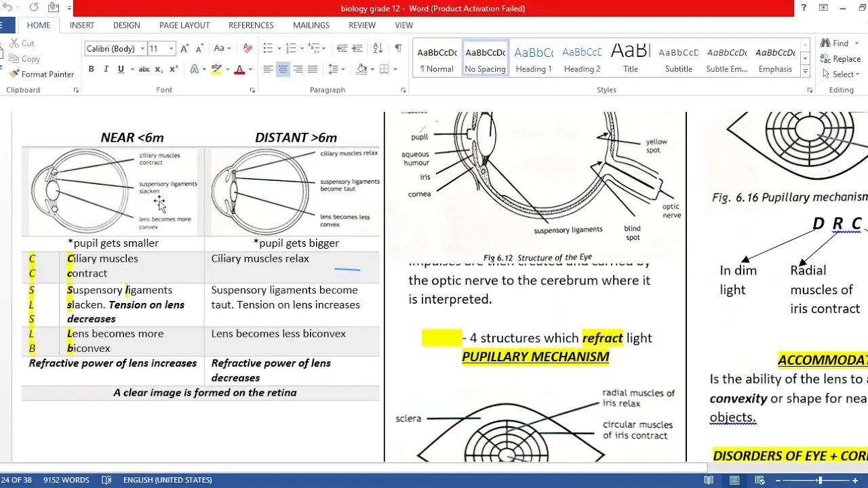Open the Change Case dropdown

click(223, 48)
